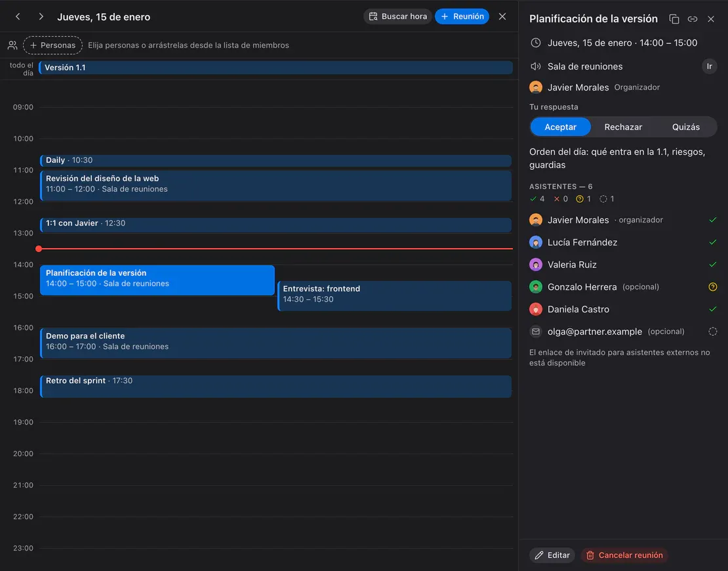Click the pending status icon for olga@partner.example
Viewport: 728px width, 571px height.
point(713,331)
